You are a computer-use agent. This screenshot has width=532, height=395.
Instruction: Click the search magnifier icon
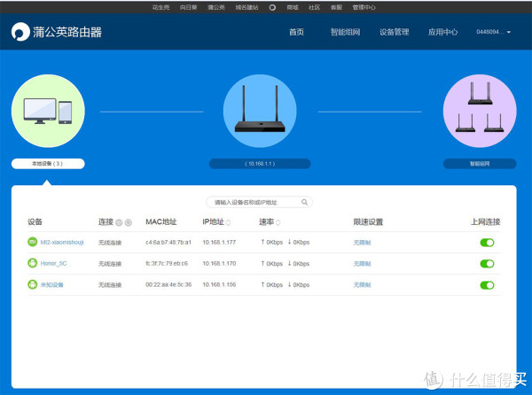point(304,202)
